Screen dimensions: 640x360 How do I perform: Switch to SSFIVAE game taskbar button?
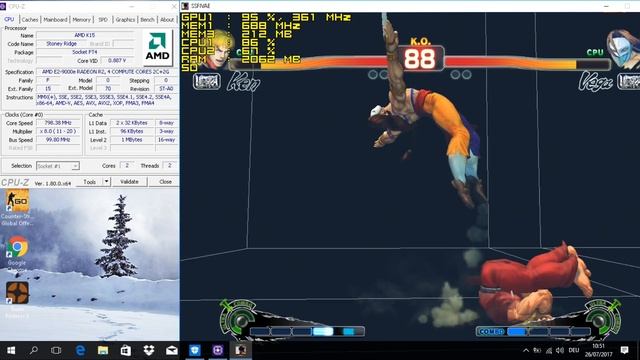(241, 350)
